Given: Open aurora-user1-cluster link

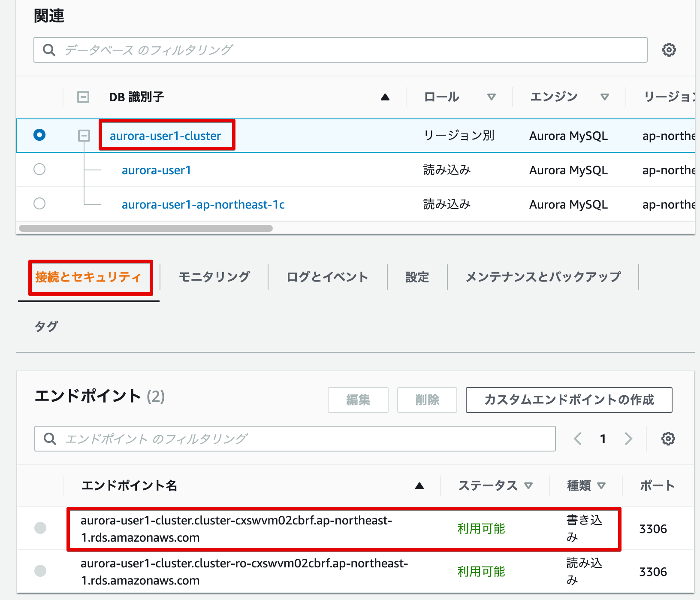Looking at the screenshot, I should click(166, 136).
